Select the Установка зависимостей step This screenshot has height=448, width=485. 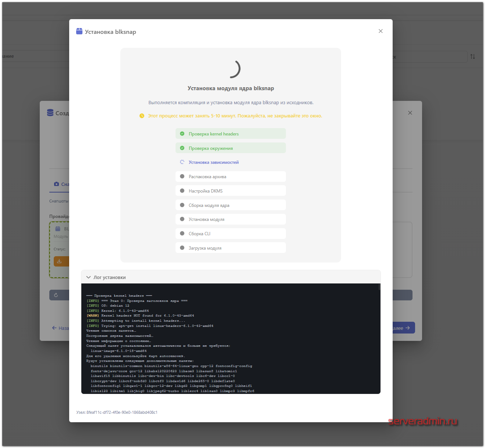[231, 162]
